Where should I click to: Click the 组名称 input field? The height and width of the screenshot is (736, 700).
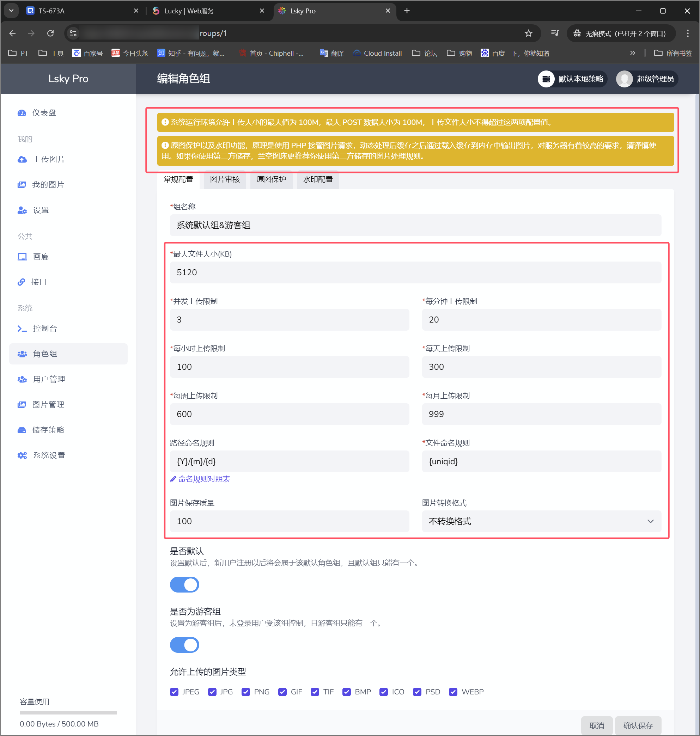click(x=415, y=225)
